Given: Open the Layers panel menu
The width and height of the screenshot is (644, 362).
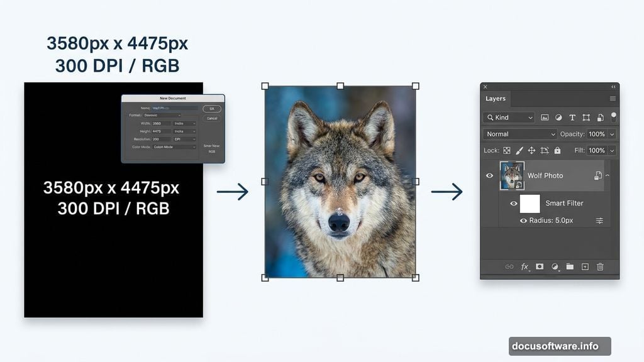Looking at the screenshot, I should [x=613, y=99].
